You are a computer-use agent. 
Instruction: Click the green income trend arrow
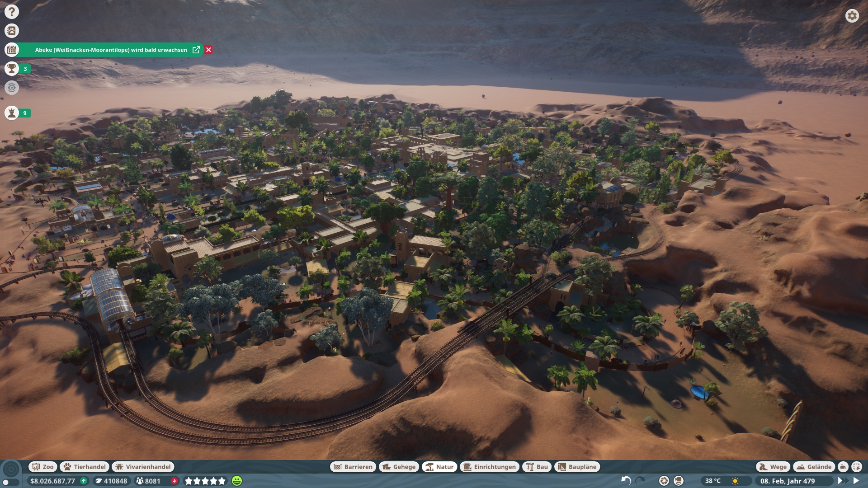(x=84, y=481)
